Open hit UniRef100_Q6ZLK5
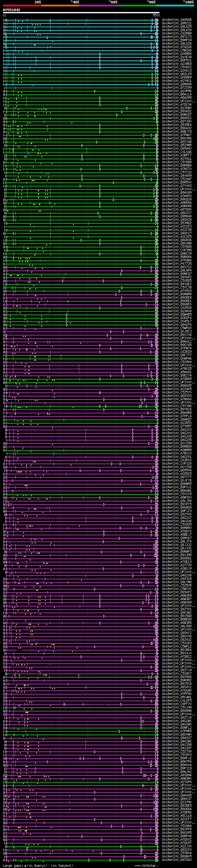Screen dimensions: 197x868 (x=177, y=74)
